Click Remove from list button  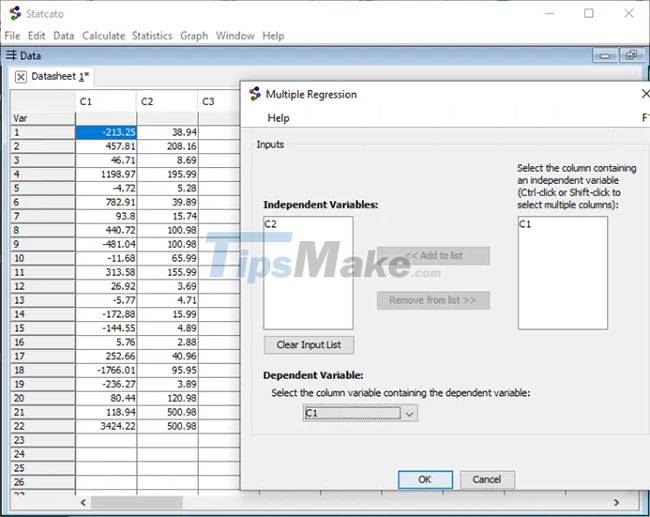[433, 301]
